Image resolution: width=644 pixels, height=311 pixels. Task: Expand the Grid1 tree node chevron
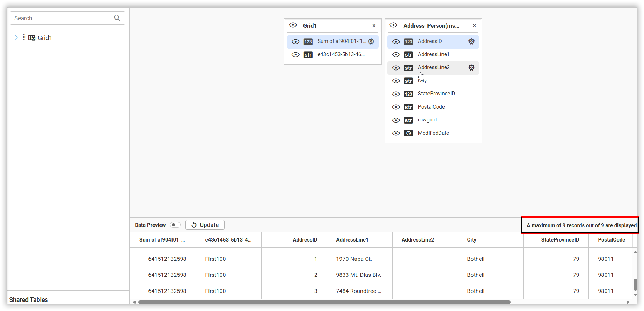(16, 37)
